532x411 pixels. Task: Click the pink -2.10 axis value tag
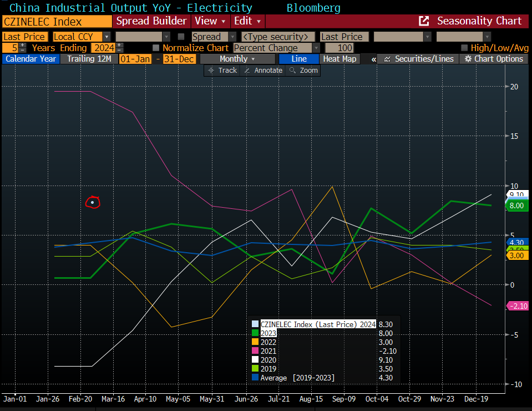[518, 306]
